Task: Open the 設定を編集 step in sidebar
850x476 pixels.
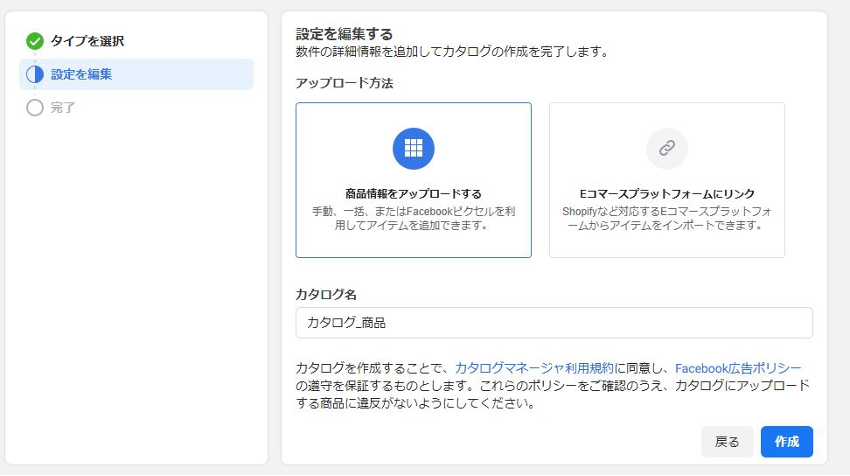Action: pyautogui.click(x=82, y=74)
